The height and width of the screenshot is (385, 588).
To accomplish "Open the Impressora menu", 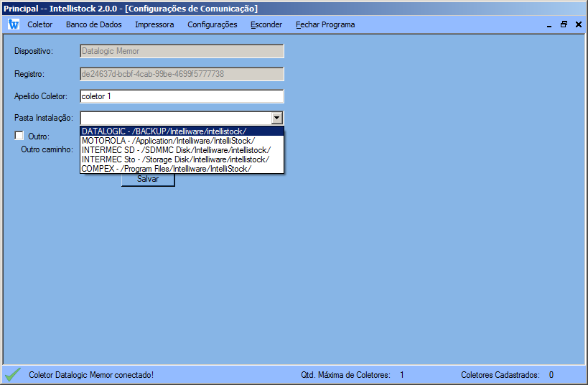I will 154,24.
